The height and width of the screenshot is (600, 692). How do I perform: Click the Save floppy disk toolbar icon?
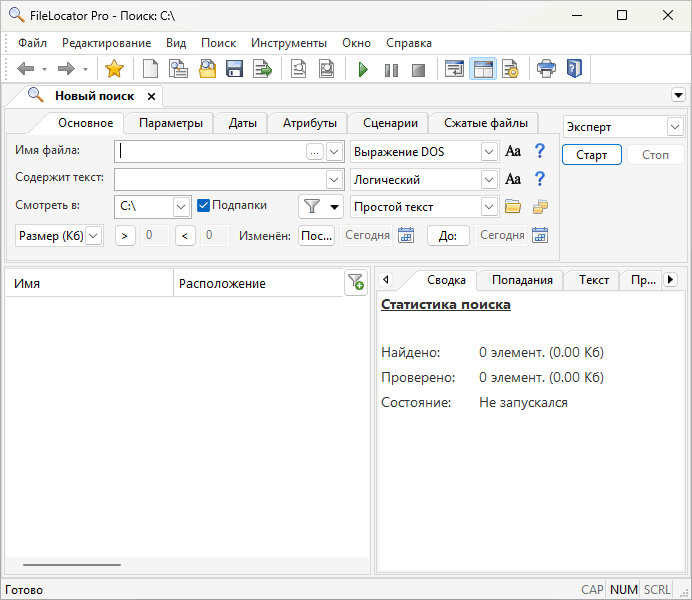pos(235,69)
